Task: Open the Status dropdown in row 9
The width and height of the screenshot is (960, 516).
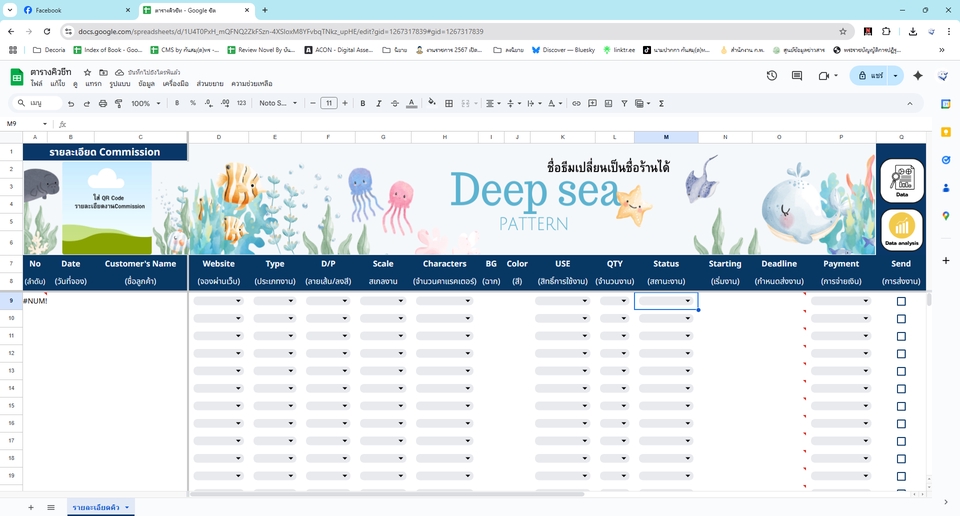Action: 687,301
